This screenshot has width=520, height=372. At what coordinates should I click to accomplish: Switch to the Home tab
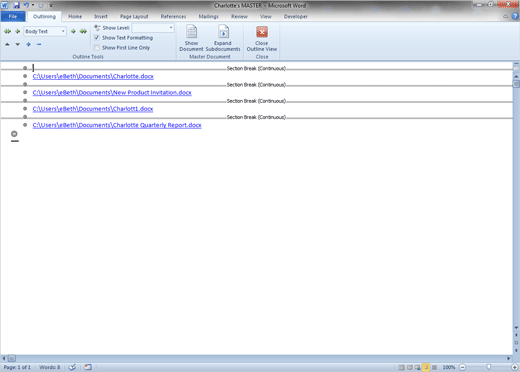pos(75,16)
